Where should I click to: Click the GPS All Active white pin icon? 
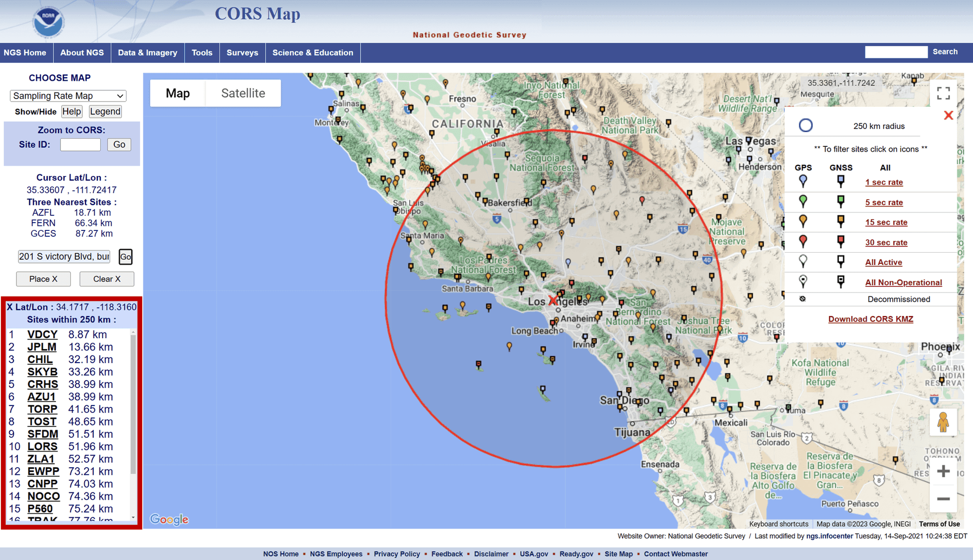tap(803, 261)
